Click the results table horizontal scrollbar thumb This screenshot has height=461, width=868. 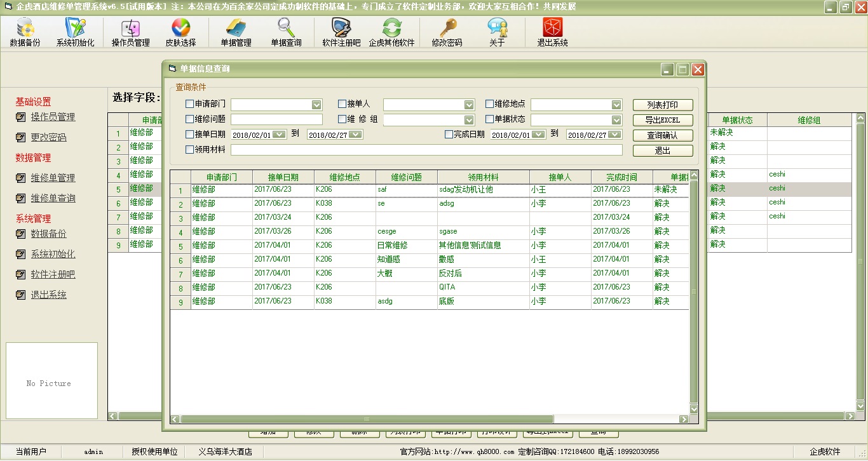pos(367,419)
